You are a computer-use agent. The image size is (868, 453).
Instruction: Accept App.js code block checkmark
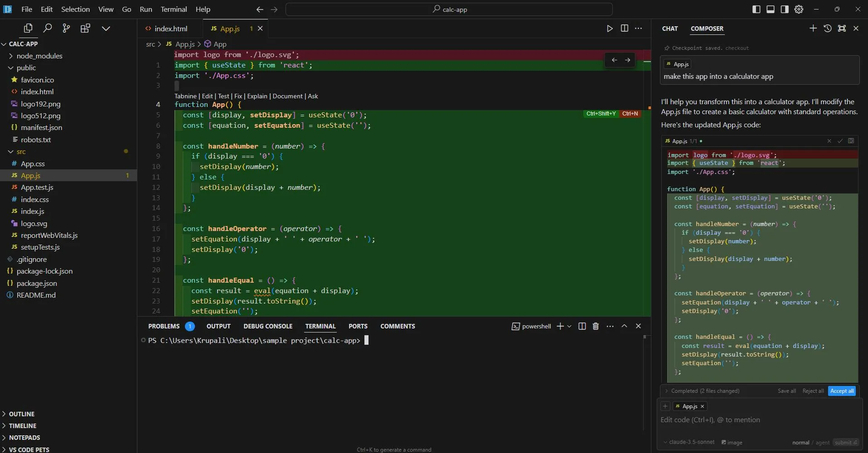tap(840, 141)
